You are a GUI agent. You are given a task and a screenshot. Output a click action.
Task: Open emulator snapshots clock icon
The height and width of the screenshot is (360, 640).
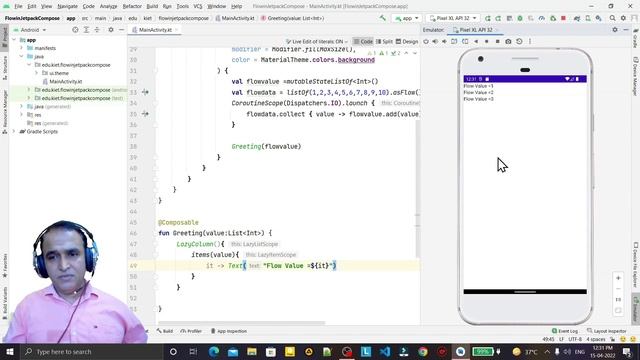coord(519,41)
